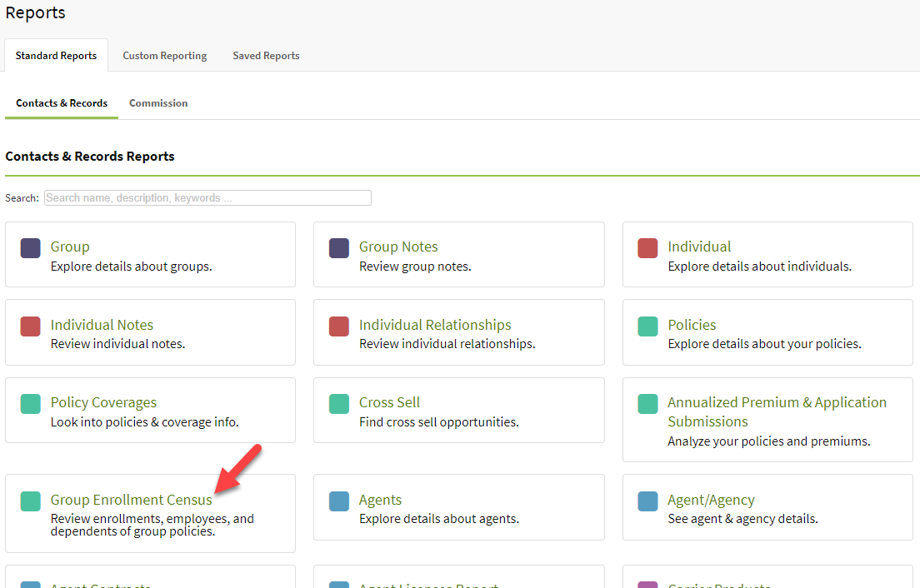Select the Commission tab
Screen dimensions: 920x588
click(158, 102)
